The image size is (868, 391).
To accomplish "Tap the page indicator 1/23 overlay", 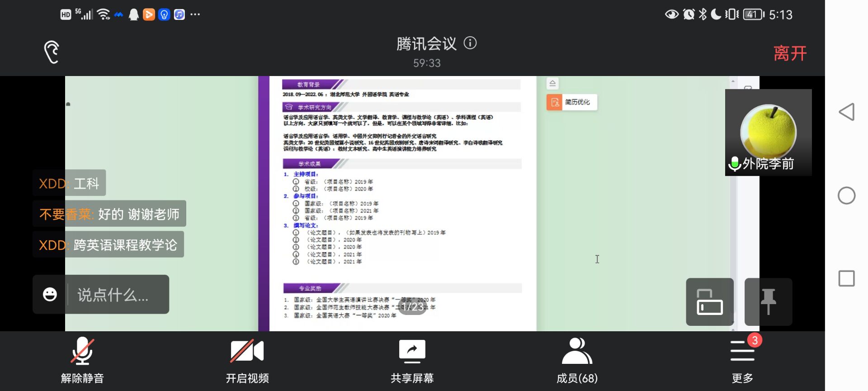I will click(x=412, y=307).
